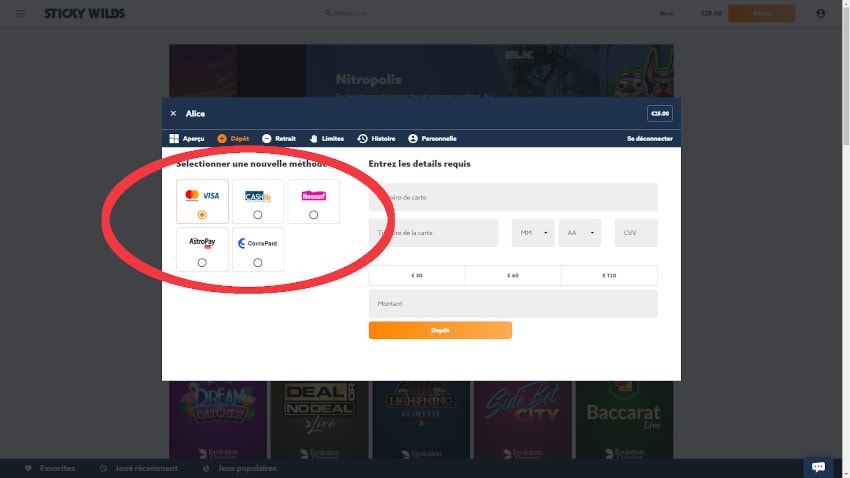Viewport: 850px width, 478px height.
Task: Open the Lightning Roulette thumbnail
Action: pyautogui.click(x=421, y=419)
